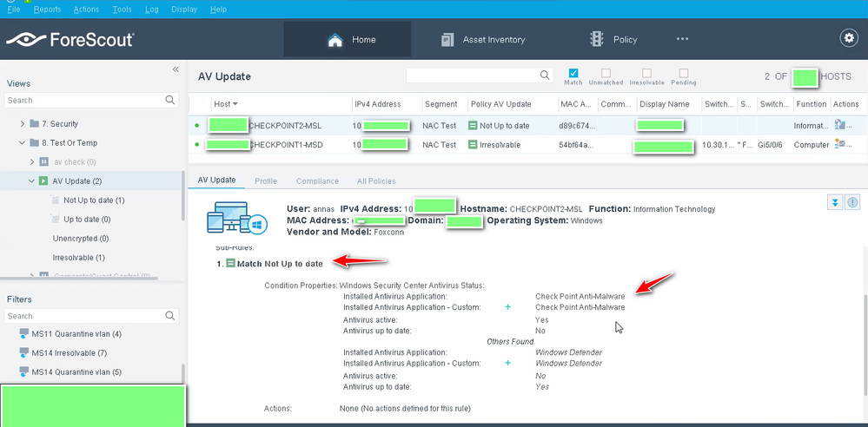Viewport: 868px width, 427px height.
Task: Click the ForeScout logo
Action: coord(70,40)
